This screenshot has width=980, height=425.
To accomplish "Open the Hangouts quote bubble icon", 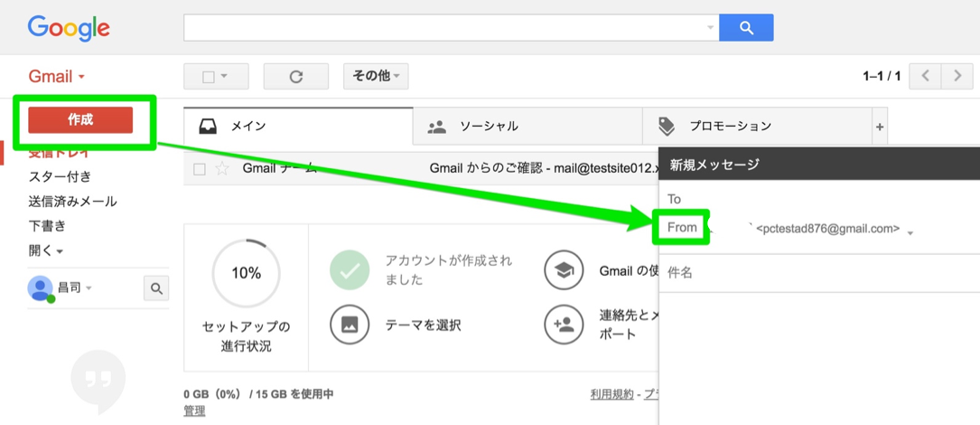I will 98,380.
